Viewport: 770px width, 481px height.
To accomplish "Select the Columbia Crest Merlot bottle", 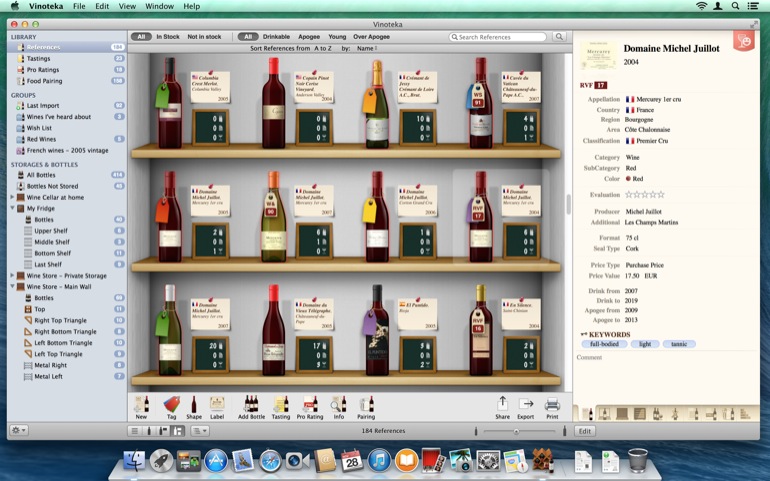I will pyautogui.click(x=170, y=103).
